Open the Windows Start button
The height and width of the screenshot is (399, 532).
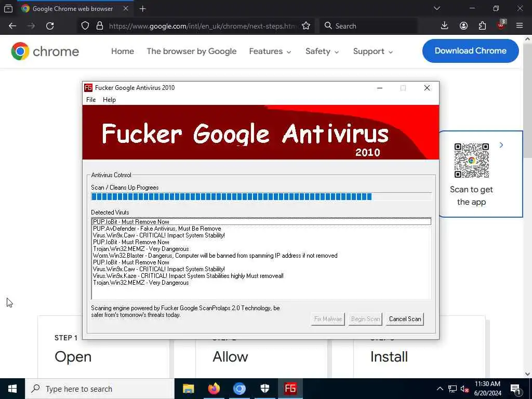12,389
